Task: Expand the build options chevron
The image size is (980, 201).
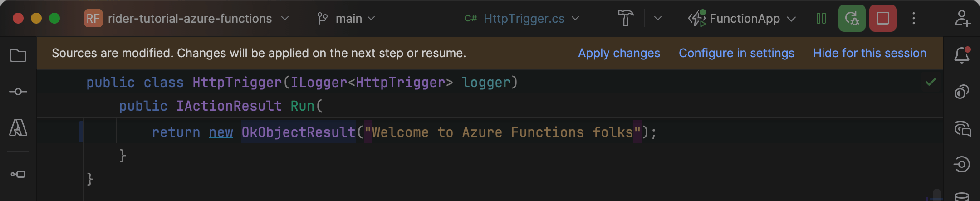Action: pyautogui.click(x=658, y=19)
